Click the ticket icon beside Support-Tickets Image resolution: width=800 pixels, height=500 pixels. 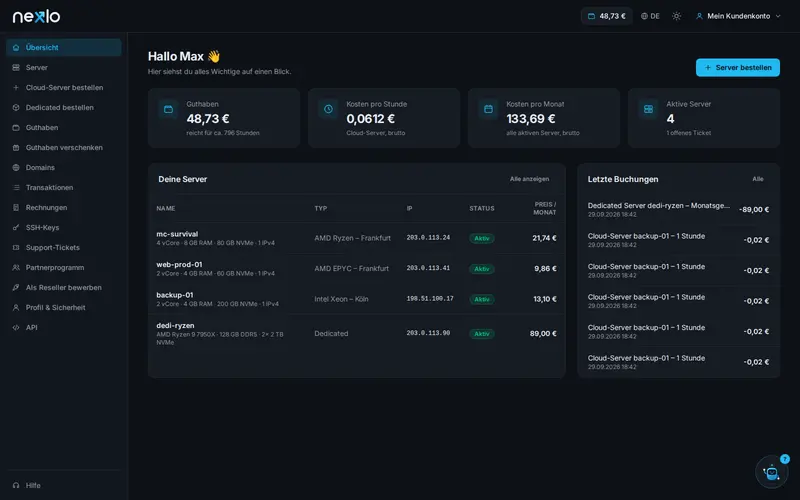pos(16,247)
